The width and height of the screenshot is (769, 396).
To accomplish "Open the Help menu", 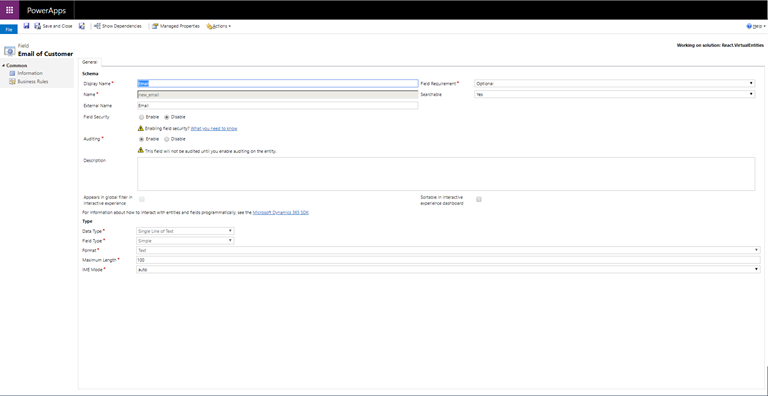I will (756, 26).
